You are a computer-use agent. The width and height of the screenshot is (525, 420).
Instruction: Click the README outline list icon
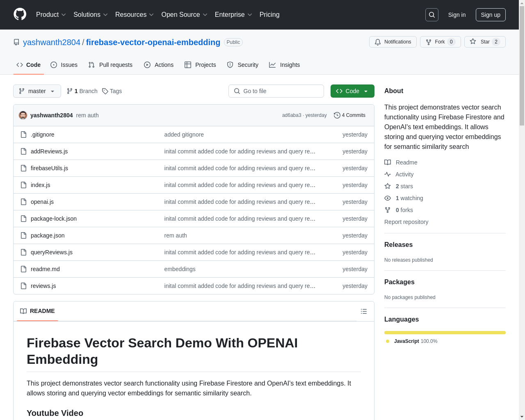pos(364,311)
